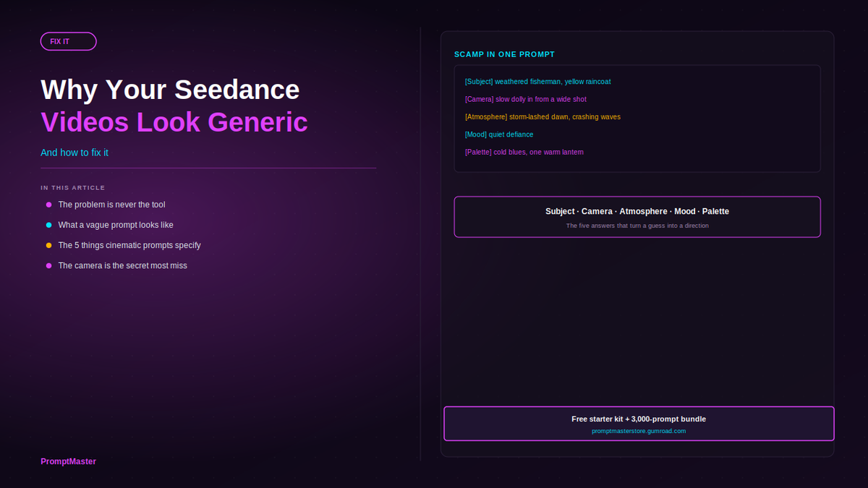Image resolution: width=868 pixels, height=488 pixels.
Task: Click the PromptMaster brand name
Action: (x=68, y=461)
